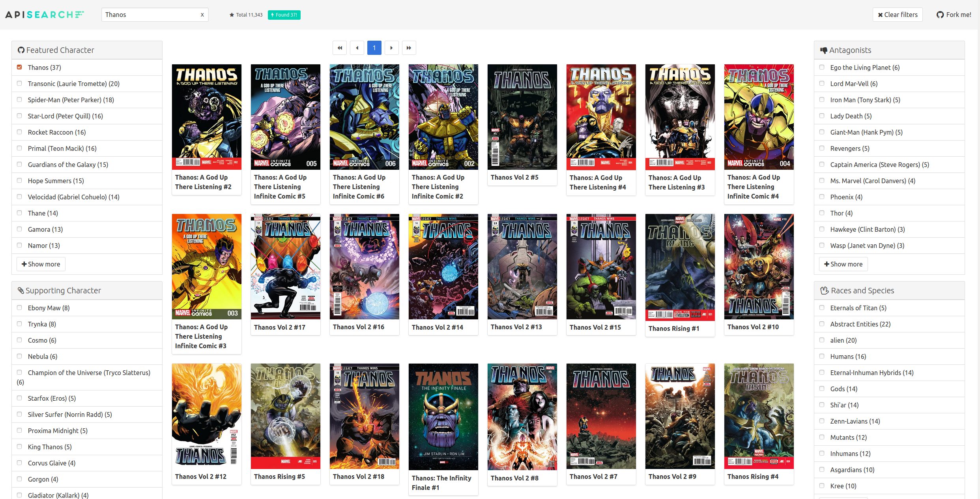Go to previous page arrow
Screen dimensions: 980x499
357,48
